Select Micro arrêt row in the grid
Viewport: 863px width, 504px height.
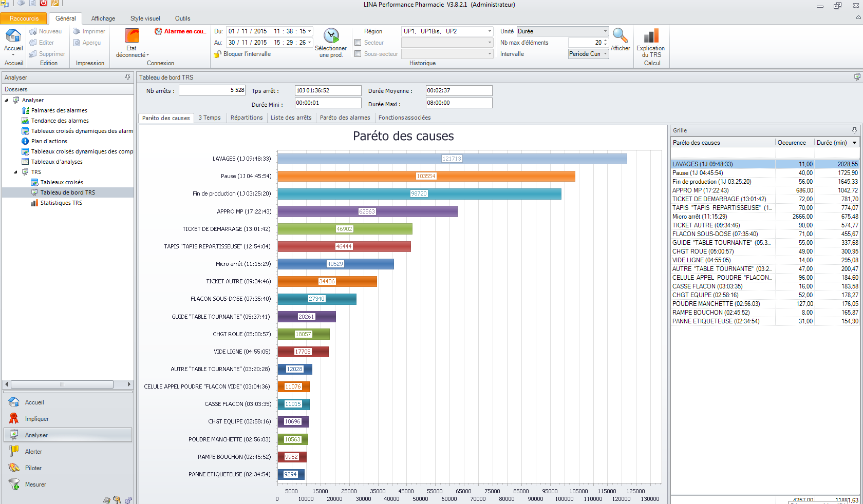pos(765,217)
